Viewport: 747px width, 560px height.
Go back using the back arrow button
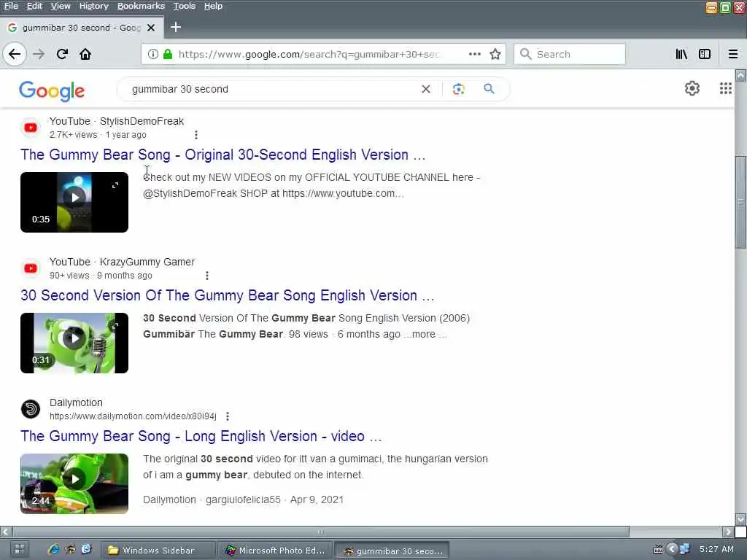pyautogui.click(x=15, y=54)
